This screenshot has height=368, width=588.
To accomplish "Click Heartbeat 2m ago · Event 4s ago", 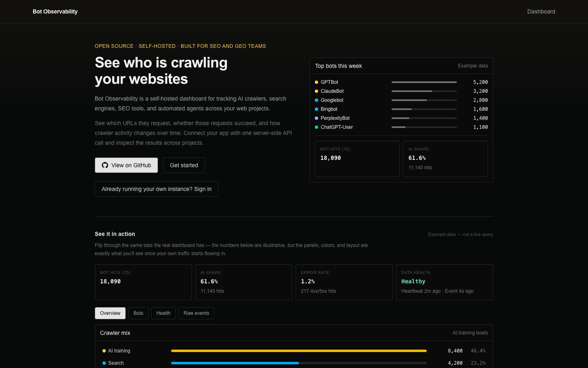I will click(437, 291).
